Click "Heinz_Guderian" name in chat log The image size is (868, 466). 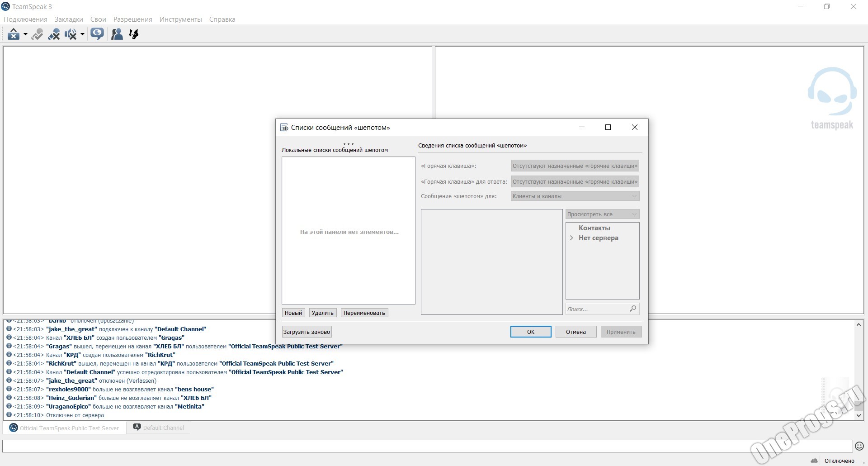pyautogui.click(x=71, y=398)
